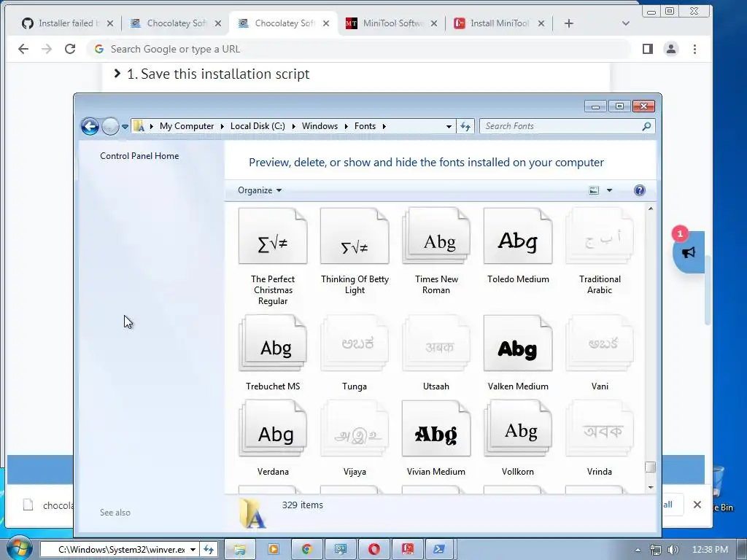Image resolution: width=747 pixels, height=560 pixels.
Task: Click the volume icon in system tray
Action: point(672,550)
